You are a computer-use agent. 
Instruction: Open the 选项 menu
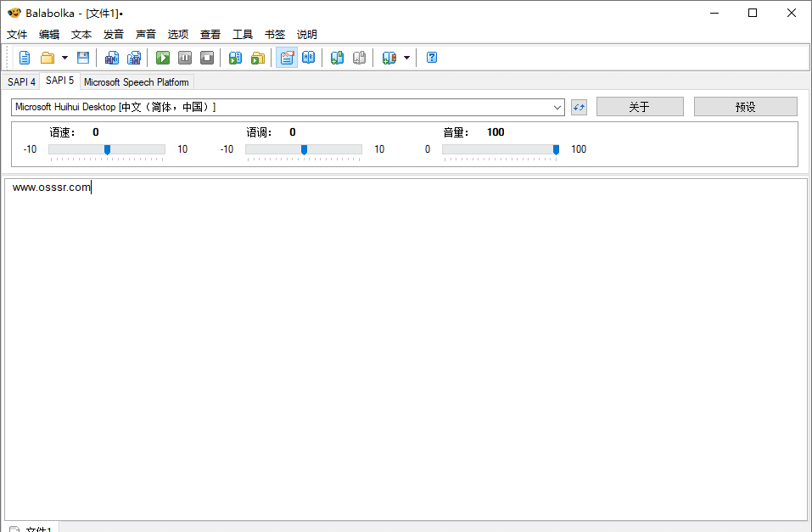pyautogui.click(x=177, y=35)
